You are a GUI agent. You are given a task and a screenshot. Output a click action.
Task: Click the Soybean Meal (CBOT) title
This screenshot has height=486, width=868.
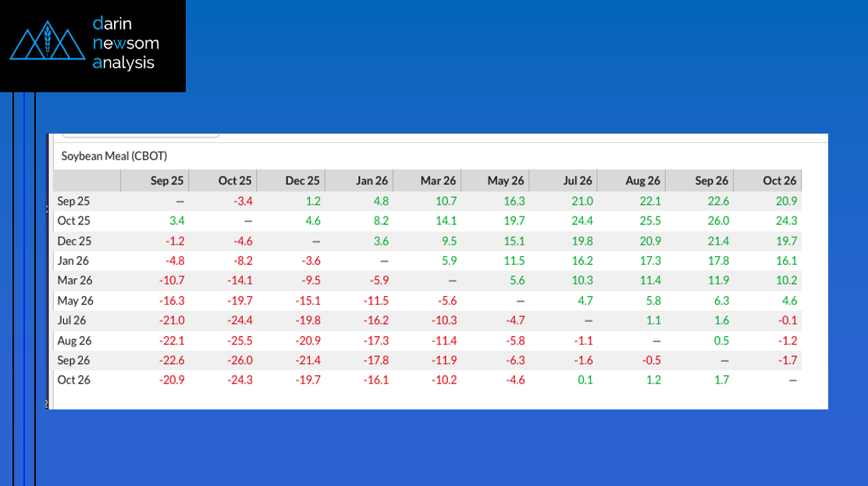[114, 155]
